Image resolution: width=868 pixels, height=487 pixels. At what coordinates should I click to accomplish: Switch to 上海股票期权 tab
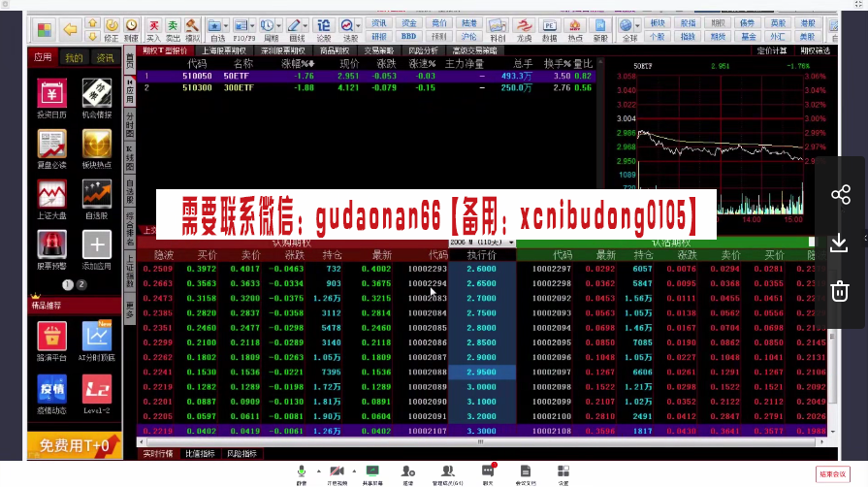click(224, 50)
